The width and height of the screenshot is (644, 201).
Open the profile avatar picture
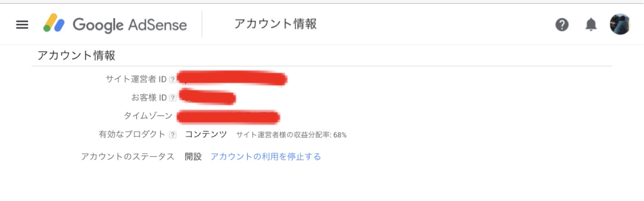pyautogui.click(x=620, y=24)
